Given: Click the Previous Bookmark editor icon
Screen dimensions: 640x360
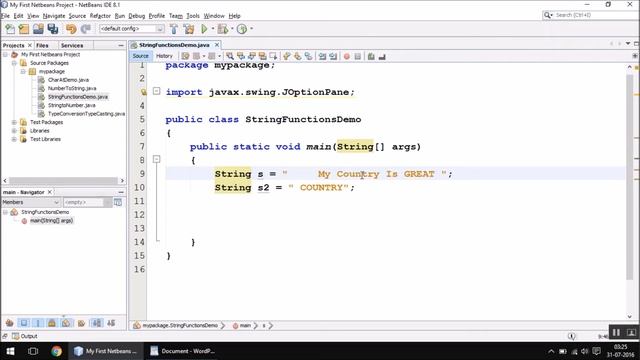Looking at the screenshot, I should pyautogui.click(x=287, y=56).
